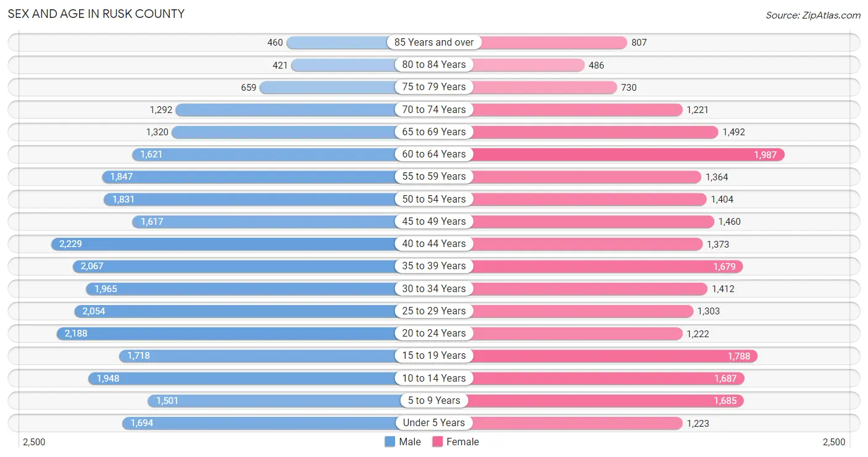Select the 5 to 9 Years label
The height and width of the screenshot is (457, 868).
tap(434, 401)
